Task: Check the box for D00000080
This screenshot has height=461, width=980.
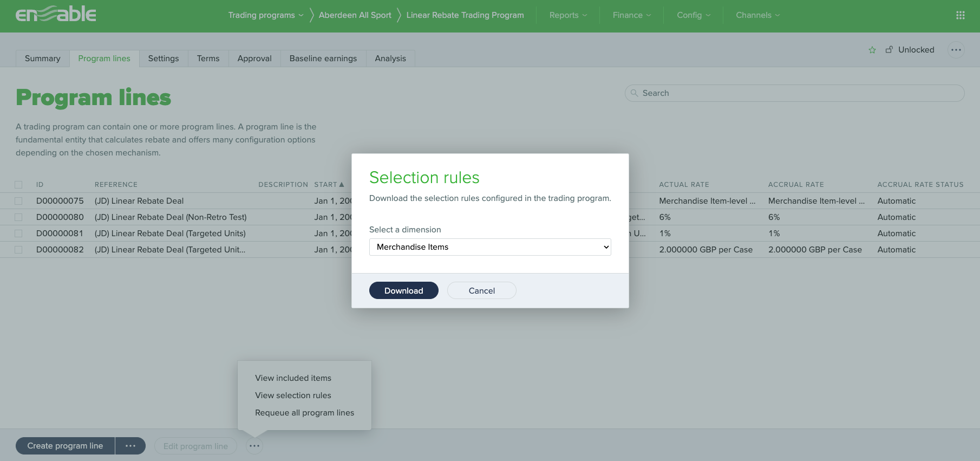Action: 18,217
